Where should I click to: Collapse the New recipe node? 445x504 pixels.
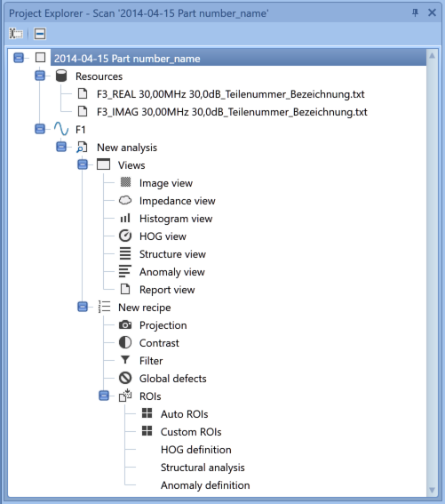click(83, 307)
